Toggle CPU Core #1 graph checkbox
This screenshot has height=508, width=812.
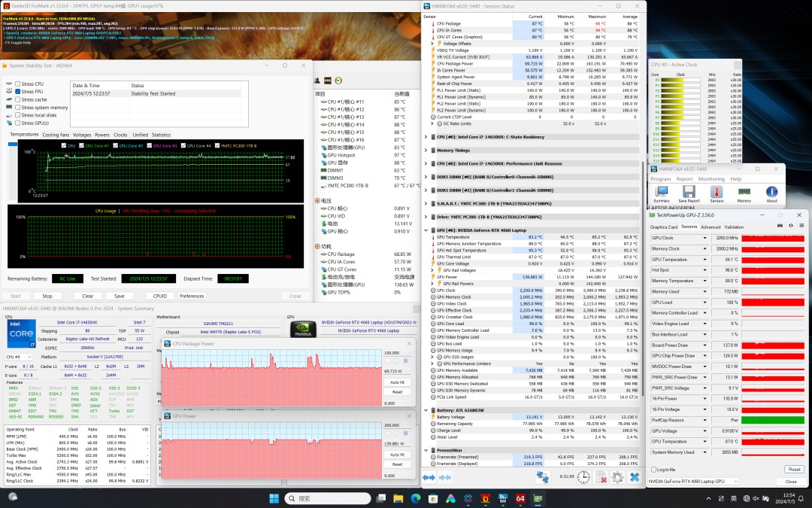(x=81, y=146)
